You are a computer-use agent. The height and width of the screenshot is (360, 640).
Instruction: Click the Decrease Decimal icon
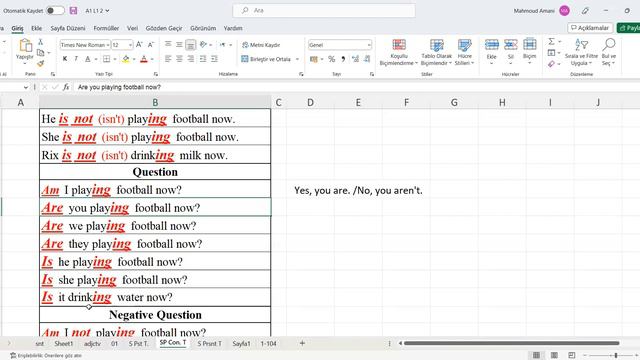click(x=367, y=59)
